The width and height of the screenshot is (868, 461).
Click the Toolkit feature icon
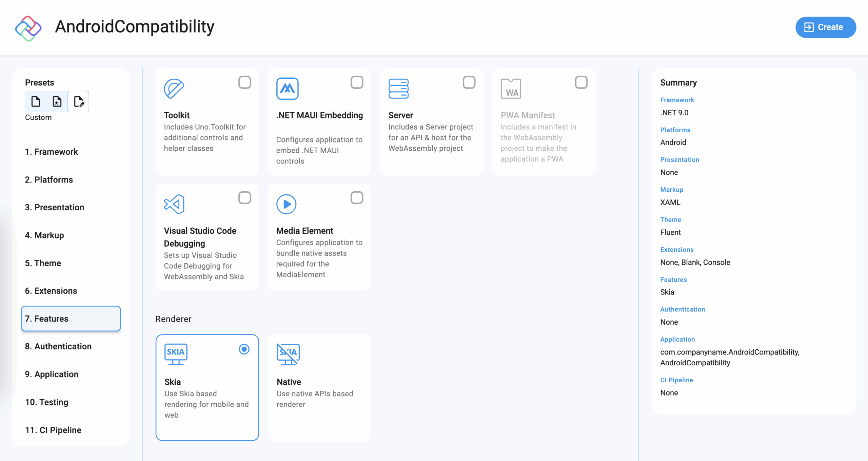(x=174, y=89)
